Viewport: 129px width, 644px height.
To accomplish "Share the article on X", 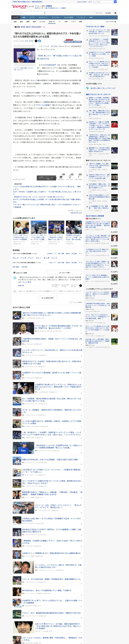I will point(36,41).
